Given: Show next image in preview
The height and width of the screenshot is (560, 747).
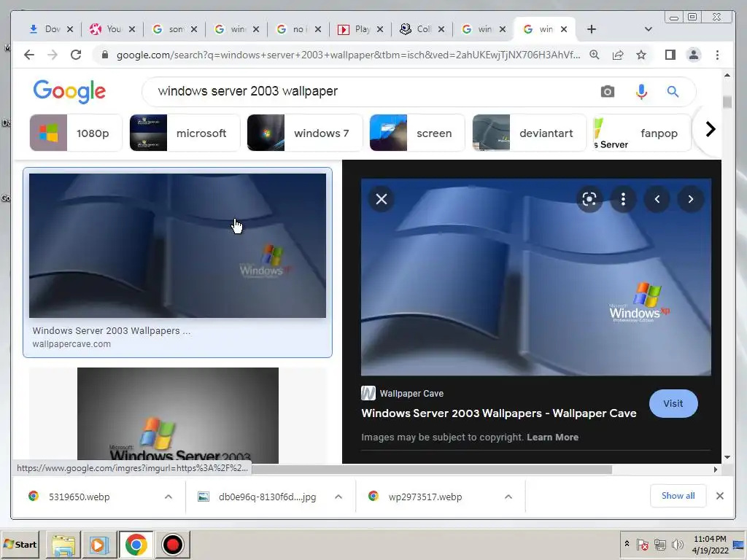Looking at the screenshot, I should 690,199.
